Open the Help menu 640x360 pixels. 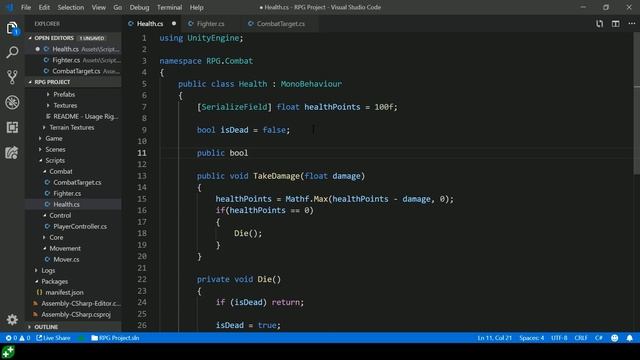click(196, 7)
